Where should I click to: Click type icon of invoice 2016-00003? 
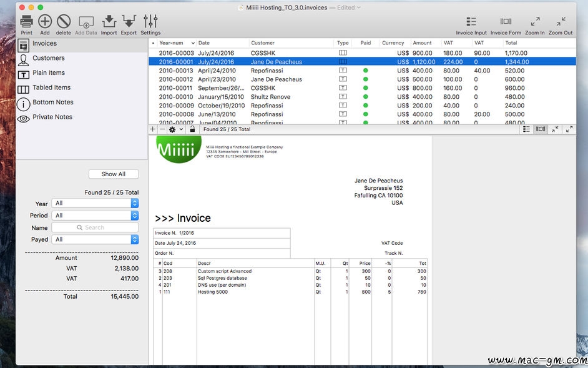pyautogui.click(x=343, y=53)
